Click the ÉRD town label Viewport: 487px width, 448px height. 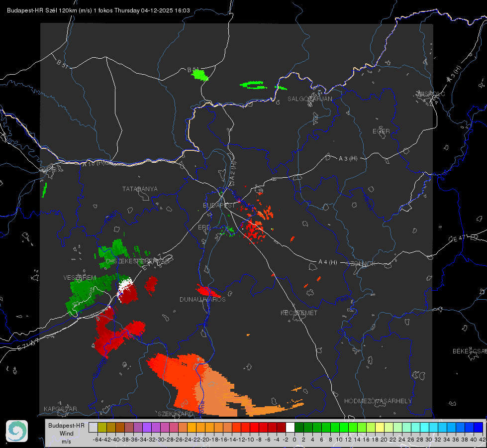204,227
